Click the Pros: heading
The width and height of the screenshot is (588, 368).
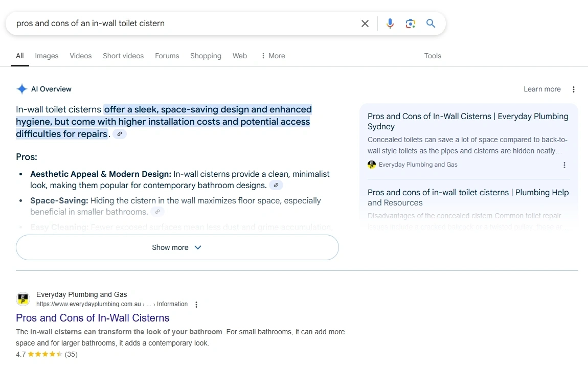click(x=26, y=157)
